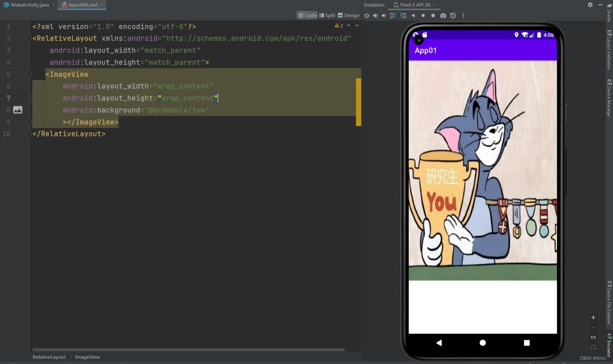The height and width of the screenshot is (364, 613).
Task: Tap phone screen Recents navigation button
Action: coord(527,343)
